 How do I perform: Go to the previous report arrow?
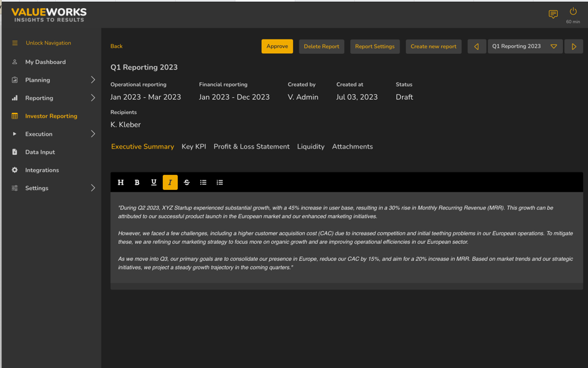(477, 46)
